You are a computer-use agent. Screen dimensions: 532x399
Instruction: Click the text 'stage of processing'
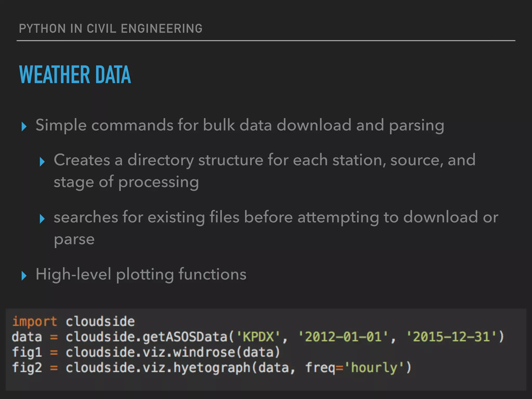126,182
